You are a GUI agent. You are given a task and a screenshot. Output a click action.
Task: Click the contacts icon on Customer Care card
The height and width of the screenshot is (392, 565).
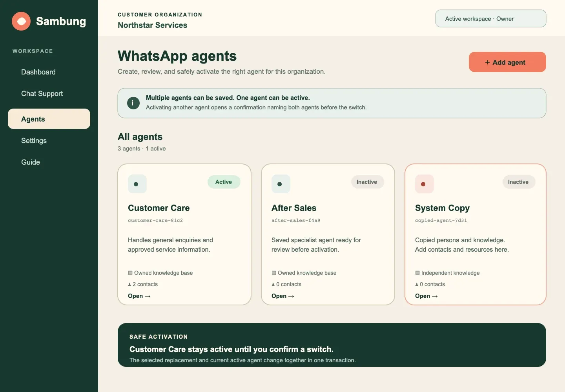pyautogui.click(x=129, y=285)
